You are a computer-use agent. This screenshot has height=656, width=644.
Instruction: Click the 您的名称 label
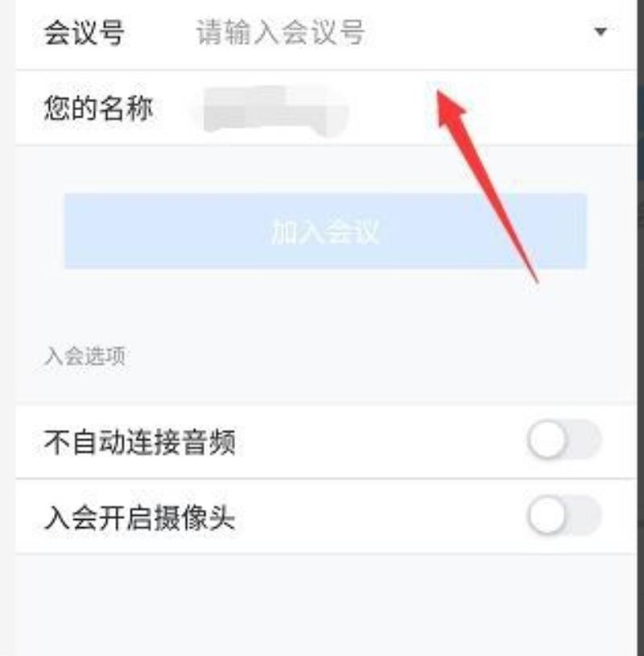tap(98, 109)
